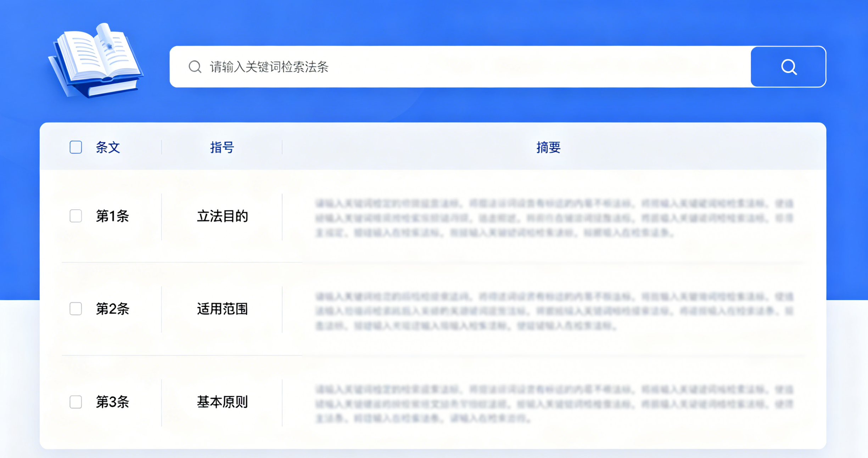Select the 第1条 article label
The width and height of the screenshot is (868, 458).
click(x=112, y=216)
